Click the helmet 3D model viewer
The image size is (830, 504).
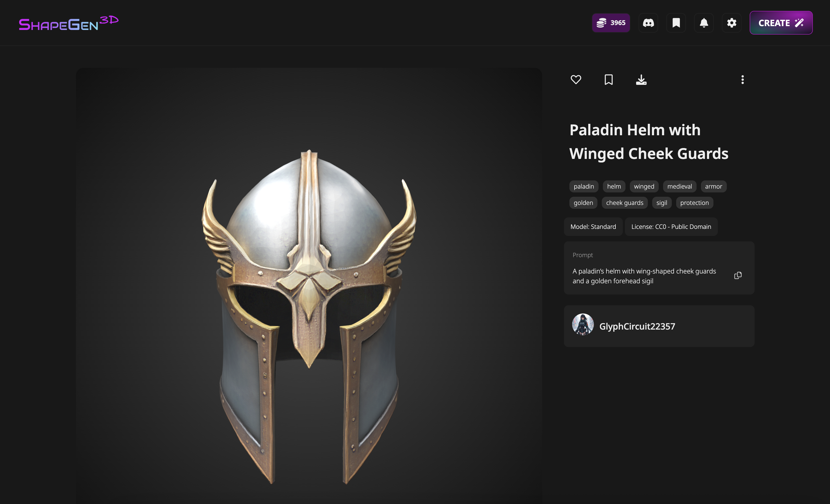click(x=309, y=303)
